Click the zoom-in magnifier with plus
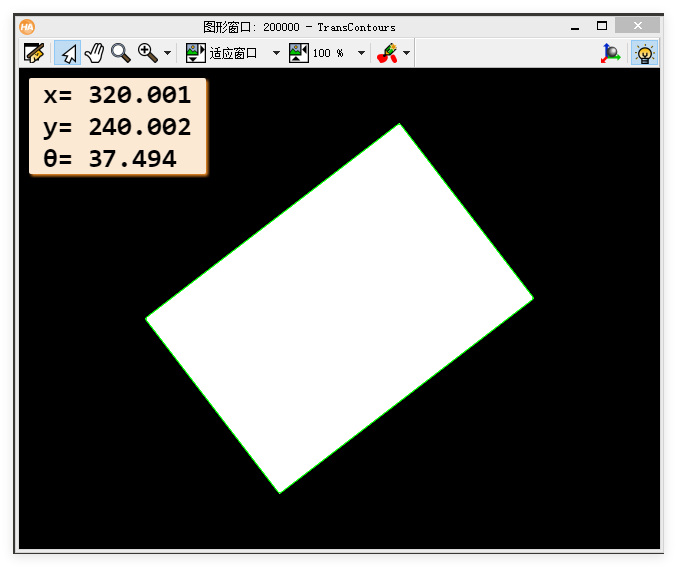 point(148,53)
